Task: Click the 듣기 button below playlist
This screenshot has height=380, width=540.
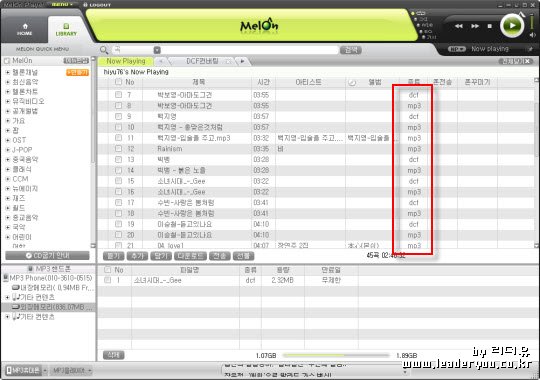Action: (x=113, y=256)
